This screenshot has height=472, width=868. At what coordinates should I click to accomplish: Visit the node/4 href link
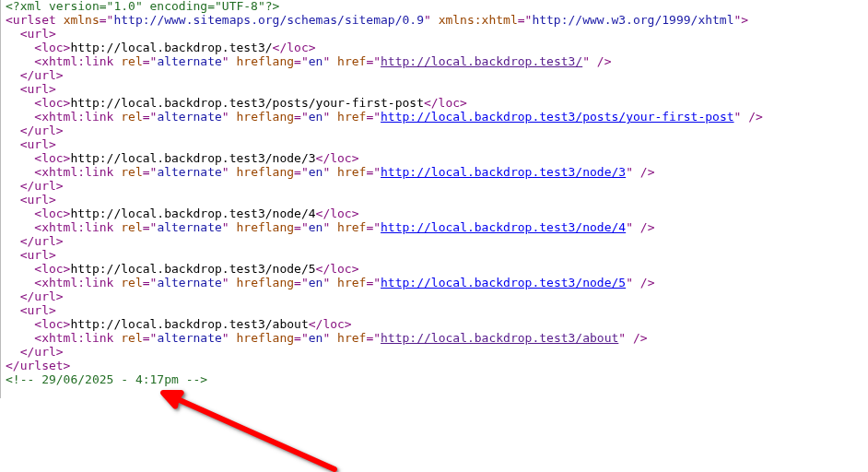click(503, 228)
